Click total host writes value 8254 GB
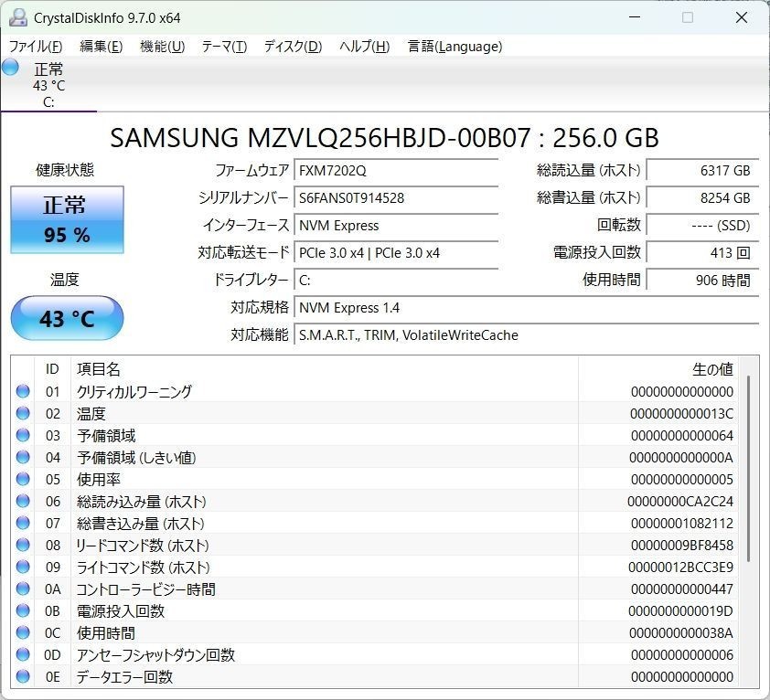The height and width of the screenshot is (700, 770). coord(702,197)
